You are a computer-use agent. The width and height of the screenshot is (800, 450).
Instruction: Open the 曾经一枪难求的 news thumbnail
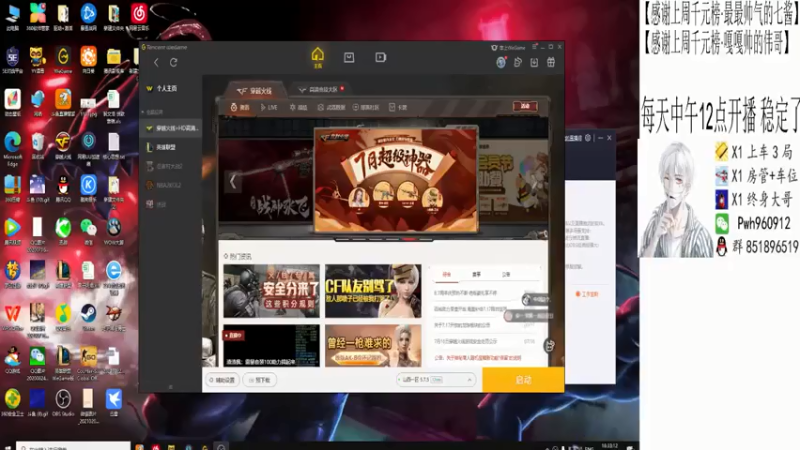(373, 345)
